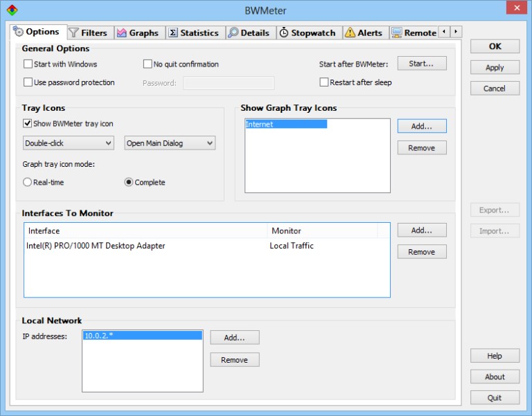Click the BWMeter app logo icon

pyautogui.click(x=12, y=10)
